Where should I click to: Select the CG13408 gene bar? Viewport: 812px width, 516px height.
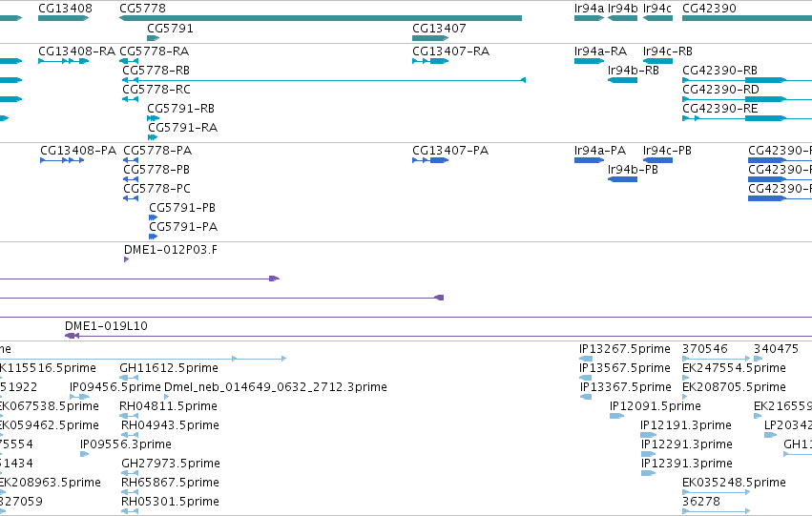pyautogui.click(x=64, y=18)
